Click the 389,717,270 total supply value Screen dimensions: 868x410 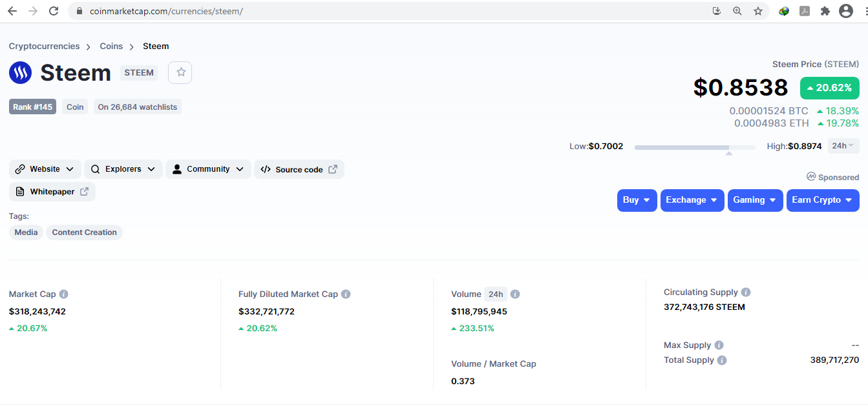coord(834,360)
